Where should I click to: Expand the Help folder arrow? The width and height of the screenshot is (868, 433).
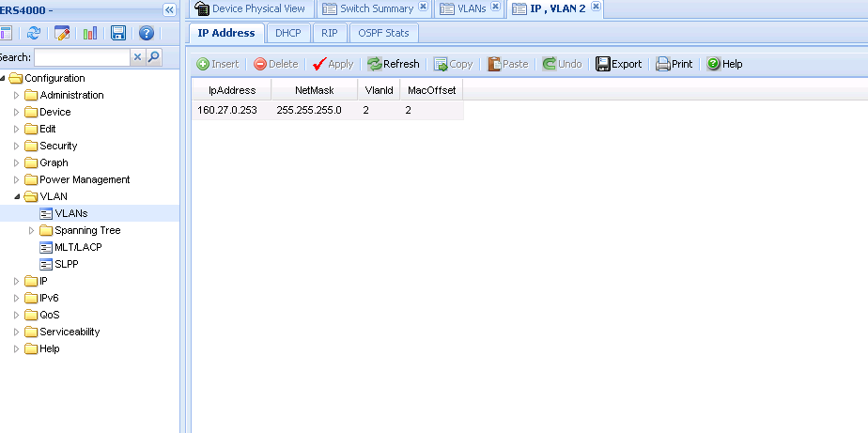point(17,348)
